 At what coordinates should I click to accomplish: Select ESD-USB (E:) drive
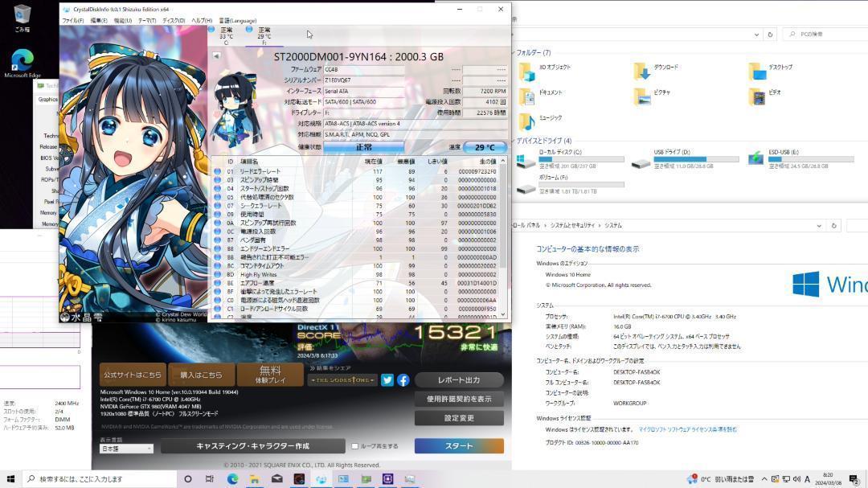(x=800, y=159)
